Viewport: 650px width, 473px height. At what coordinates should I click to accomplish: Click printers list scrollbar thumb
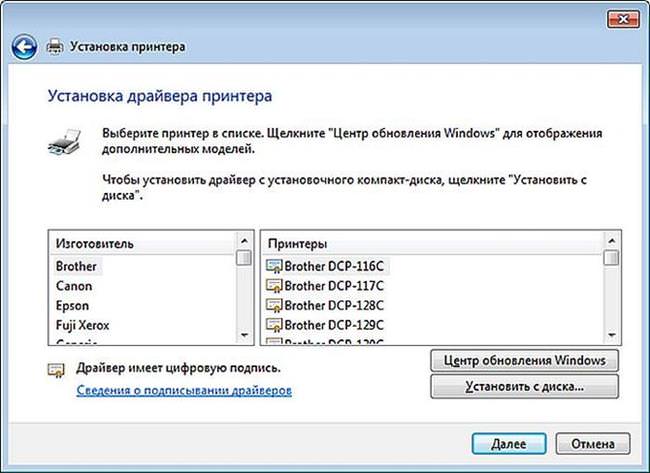pyautogui.click(x=611, y=257)
